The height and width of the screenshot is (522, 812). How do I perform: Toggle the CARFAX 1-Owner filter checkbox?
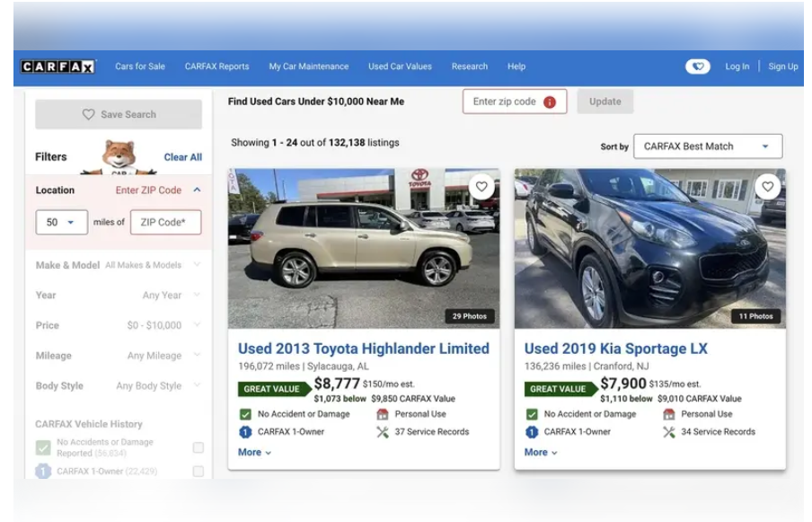(x=198, y=471)
